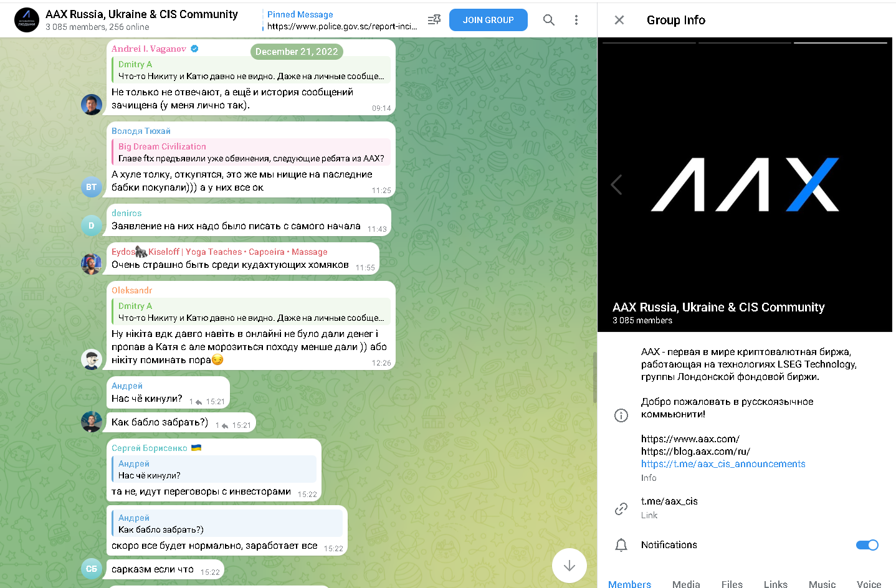Click the JOIN GROUP button
The height and width of the screenshot is (588, 896).
pos(489,20)
